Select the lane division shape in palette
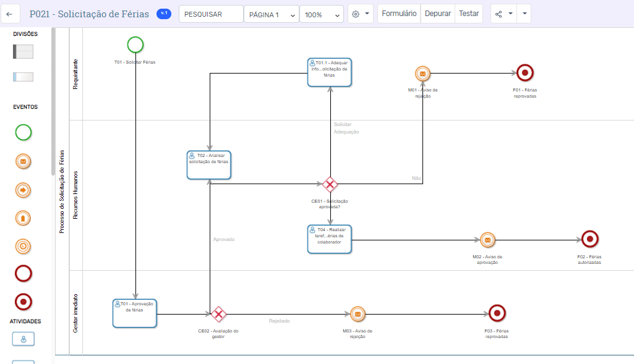634x364 pixels. (x=23, y=77)
